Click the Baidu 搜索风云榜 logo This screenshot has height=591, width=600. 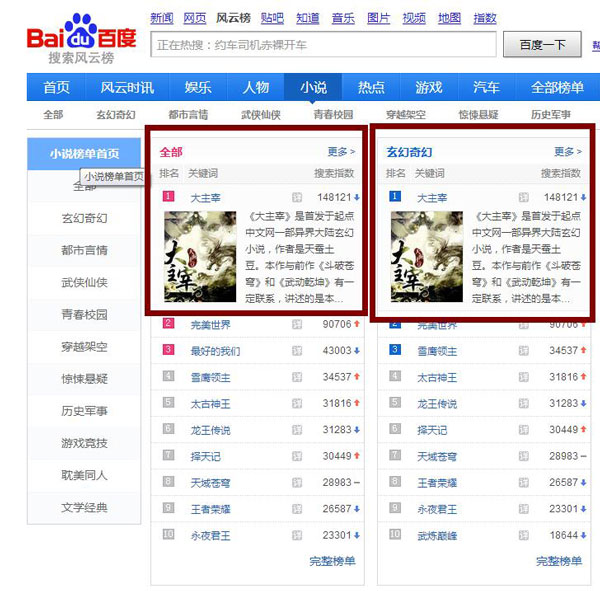point(81,38)
